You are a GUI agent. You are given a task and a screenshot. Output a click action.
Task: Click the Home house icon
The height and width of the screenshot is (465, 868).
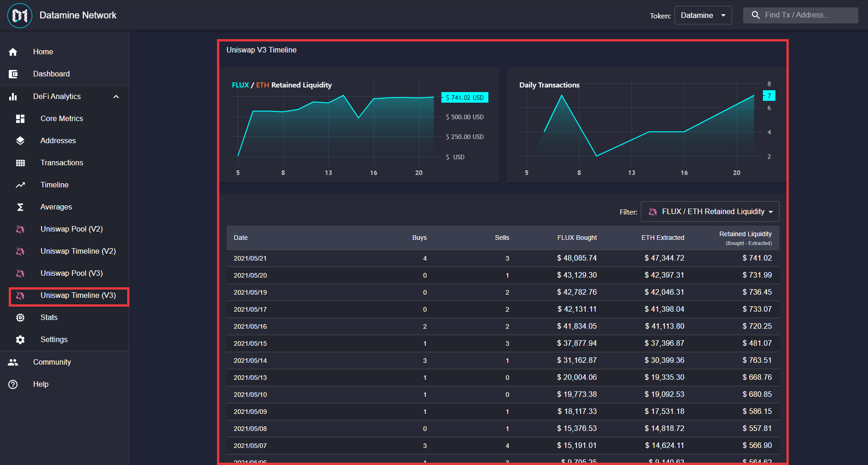pyautogui.click(x=13, y=52)
